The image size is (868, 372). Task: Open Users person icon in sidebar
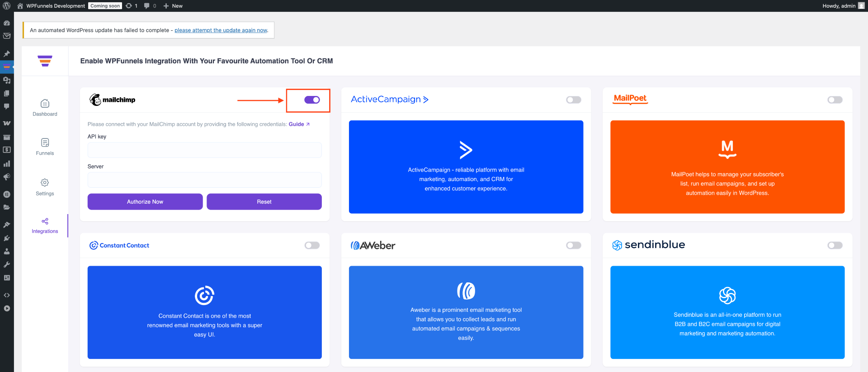pyautogui.click(x=7, y=251)
